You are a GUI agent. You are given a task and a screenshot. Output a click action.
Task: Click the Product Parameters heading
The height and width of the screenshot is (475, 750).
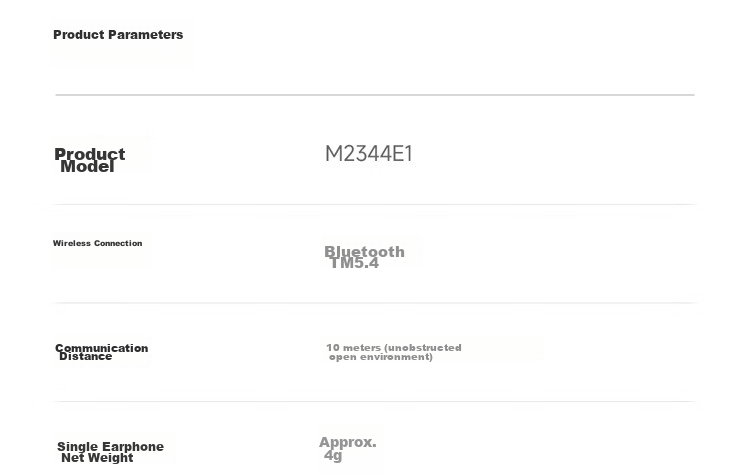point(118,35)
